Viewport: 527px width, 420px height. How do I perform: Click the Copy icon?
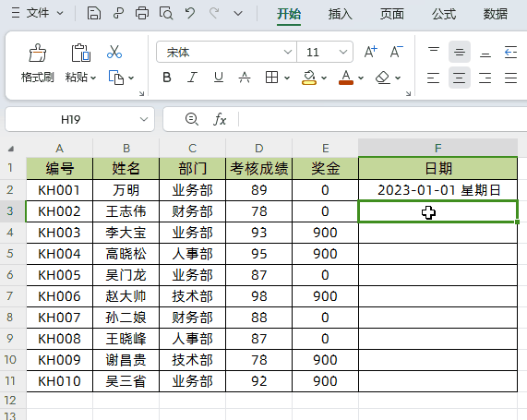click(116, 78)
